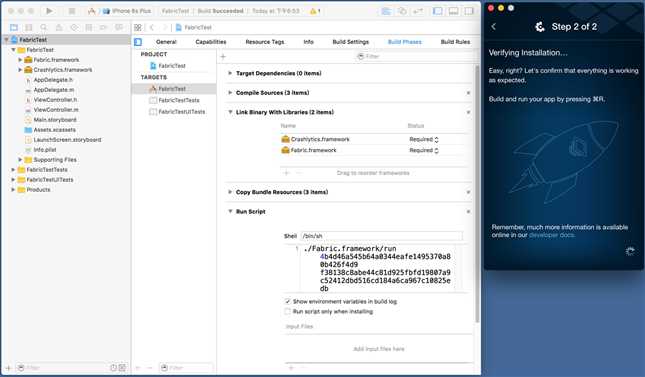Stop the running build with Stop button
This screenshot has width=645, height=377.
[x=72, y=11]
